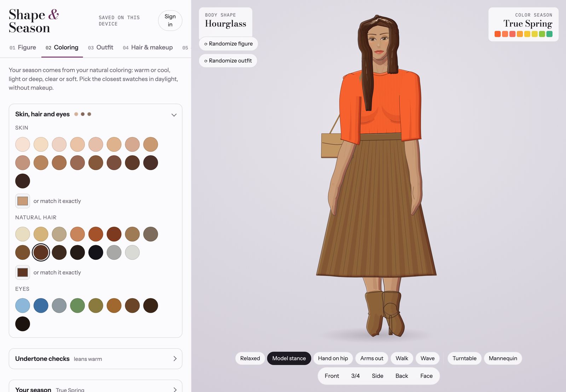
Task: Choose the gray hair swatch
Action: coord(114,253)
